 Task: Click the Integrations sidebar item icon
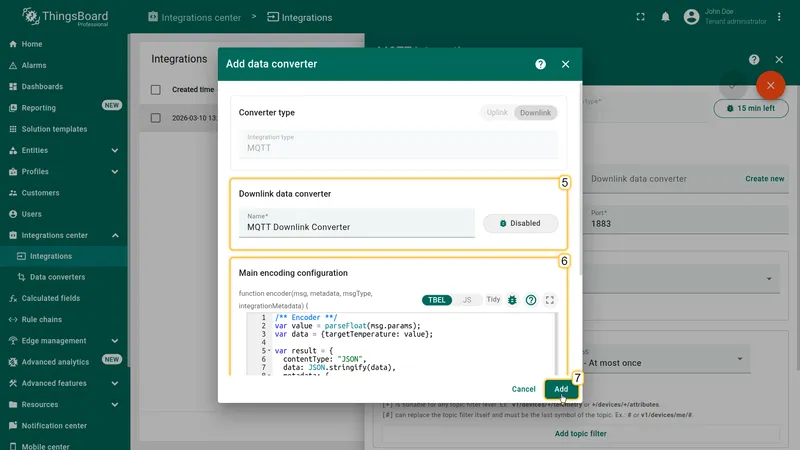21,256
